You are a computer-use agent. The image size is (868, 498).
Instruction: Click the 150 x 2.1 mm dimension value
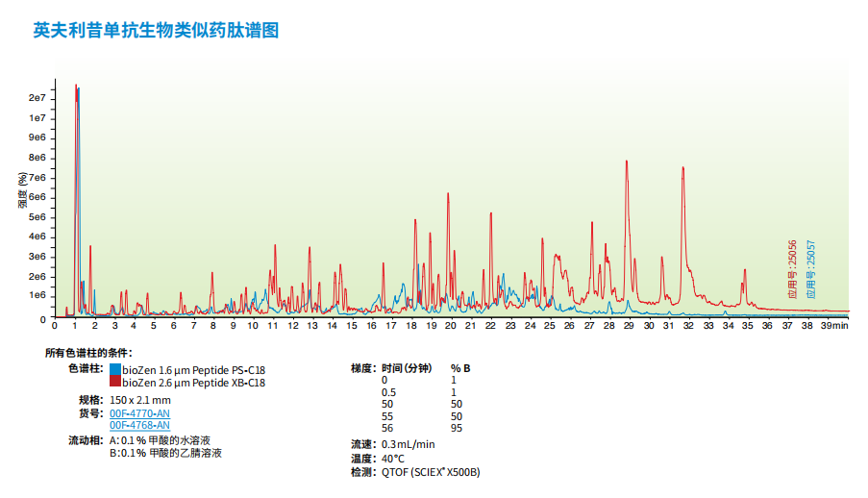click(139, 400)
